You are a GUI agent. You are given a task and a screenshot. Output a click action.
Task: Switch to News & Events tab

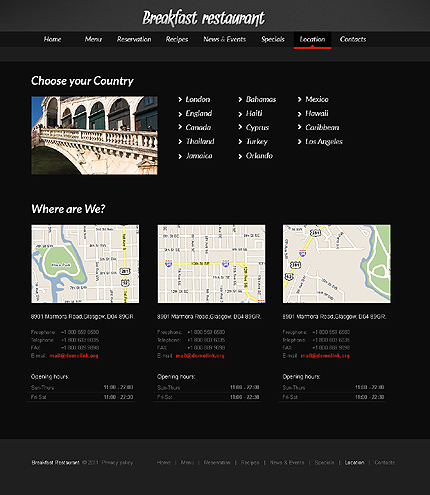[224, 39]
